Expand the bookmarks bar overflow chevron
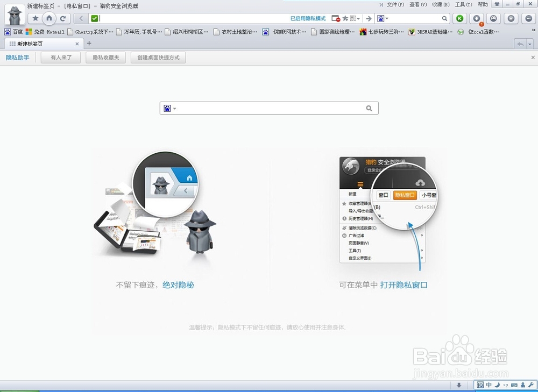 533,30
